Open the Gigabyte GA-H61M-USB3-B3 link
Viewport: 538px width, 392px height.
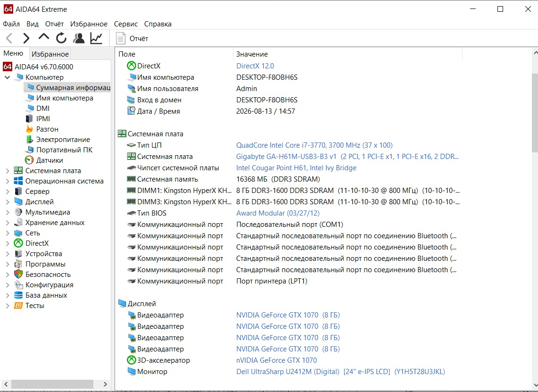tap(347, 156)
